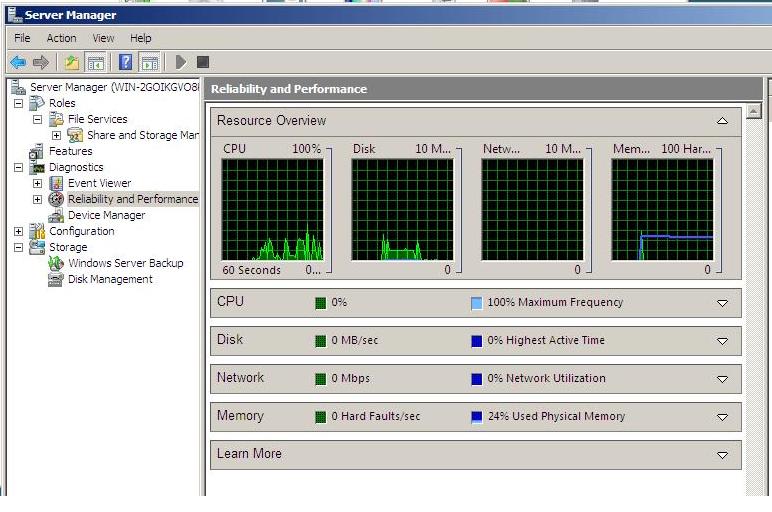
Task: Click the 0 MB/sec disk text
Action: click(x=354, y=341)
